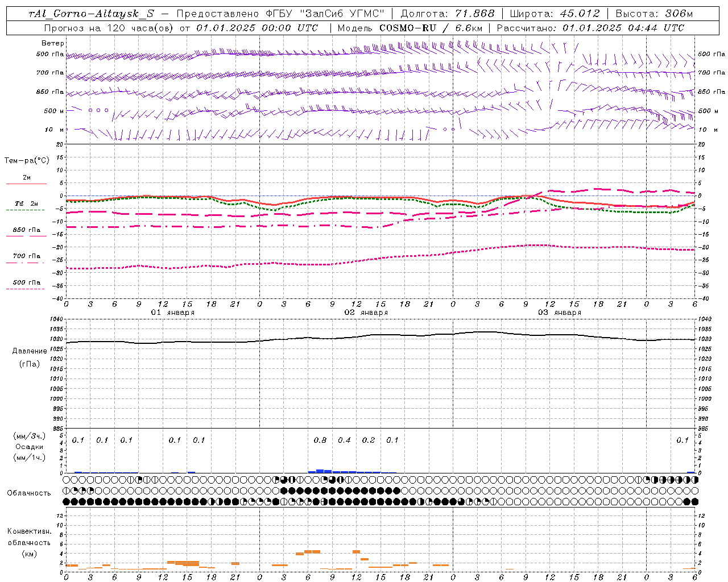Click the 2м temperature legend entry
This screenshot has height=582, width=728.
coord(27,177)
